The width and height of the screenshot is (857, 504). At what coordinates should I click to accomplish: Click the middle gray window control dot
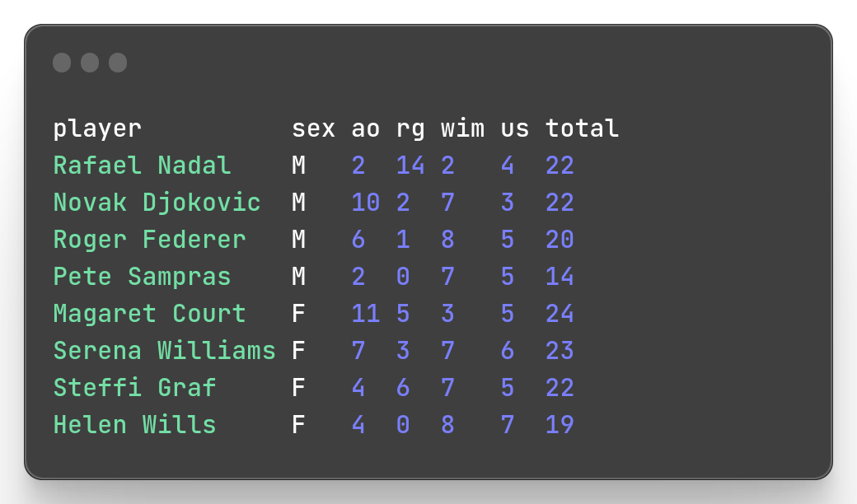tap(90, 63)
